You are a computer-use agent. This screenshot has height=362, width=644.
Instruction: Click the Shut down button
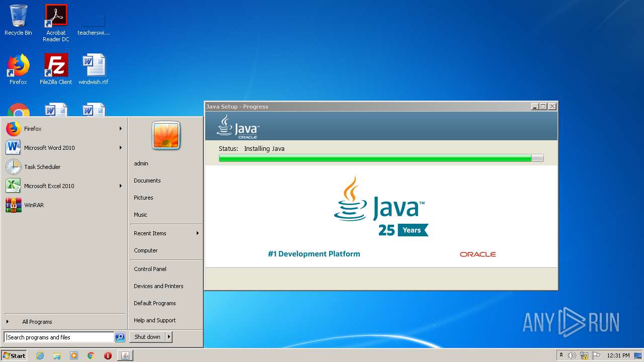tap(147, 337)
